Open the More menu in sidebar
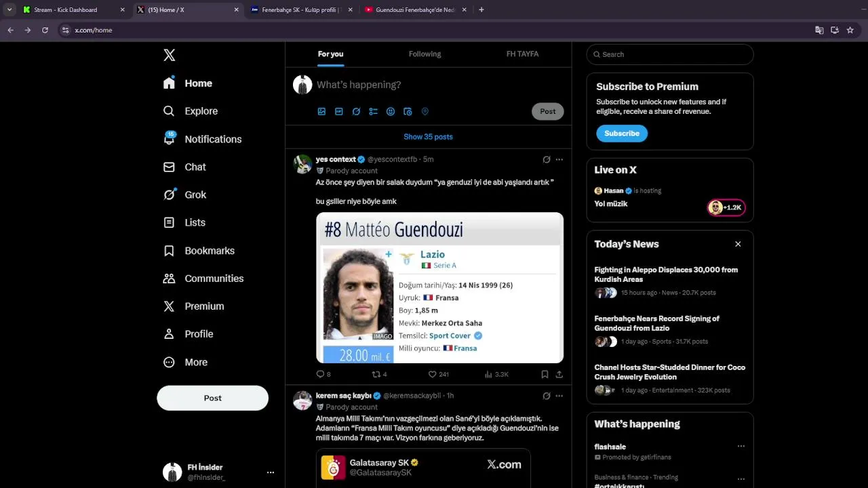 [x=185, y=363]
